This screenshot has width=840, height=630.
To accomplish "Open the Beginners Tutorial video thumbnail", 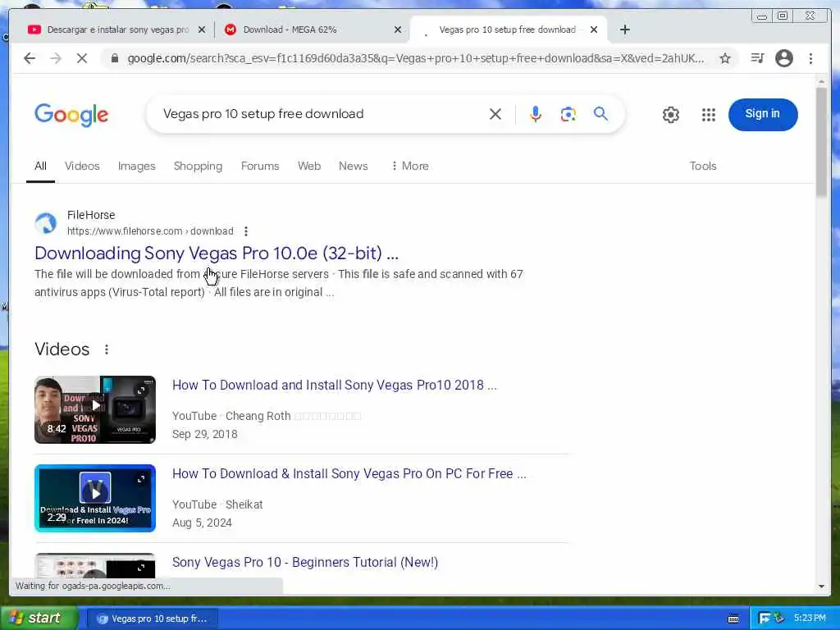I will [95, 566].
